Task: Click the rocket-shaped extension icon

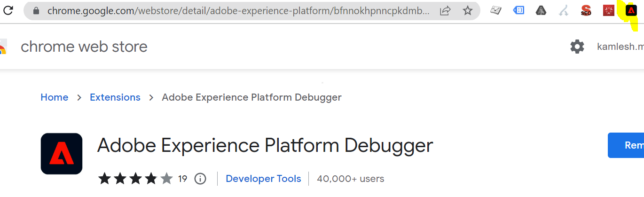Action: tap(541, 10)
